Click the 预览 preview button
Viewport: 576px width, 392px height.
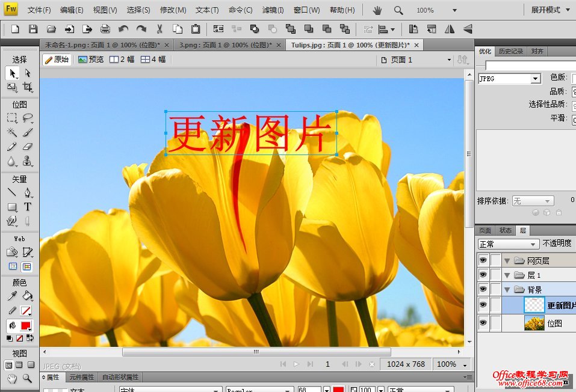(91, 60)
